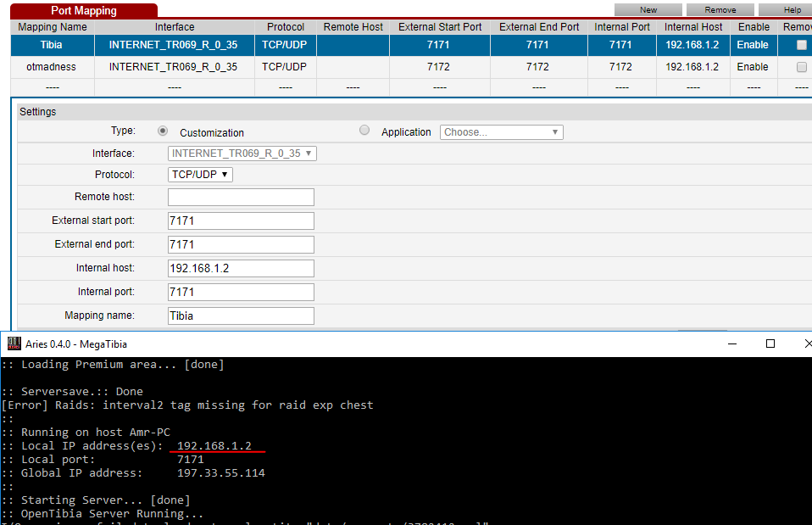This screenshot has width=812, height=525.
Task: Click the internal host cell in Tibia row
Action: [x=692, y=45]
